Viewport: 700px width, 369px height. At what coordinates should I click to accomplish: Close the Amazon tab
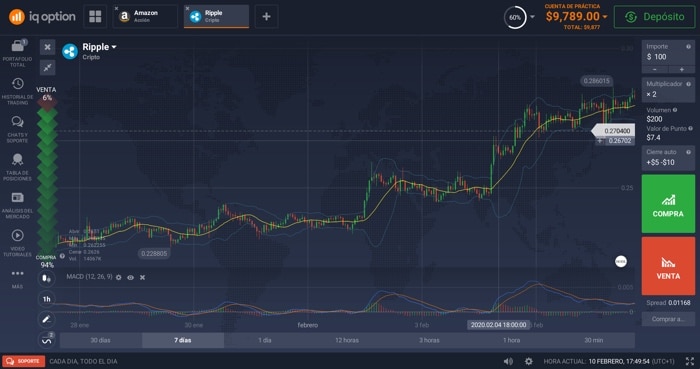117,8
